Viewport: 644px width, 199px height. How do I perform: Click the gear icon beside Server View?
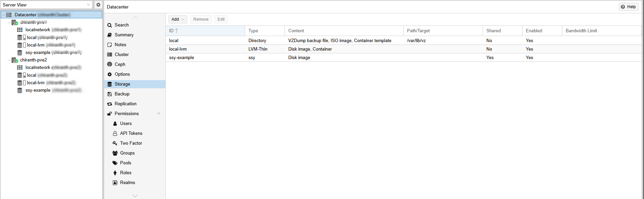point(98,5)
